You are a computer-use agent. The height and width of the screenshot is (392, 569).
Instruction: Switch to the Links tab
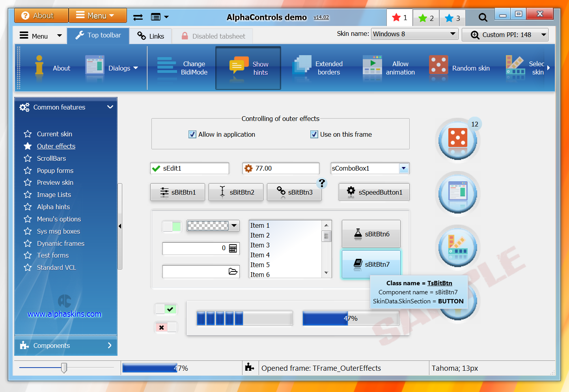(x=151, y=36)
